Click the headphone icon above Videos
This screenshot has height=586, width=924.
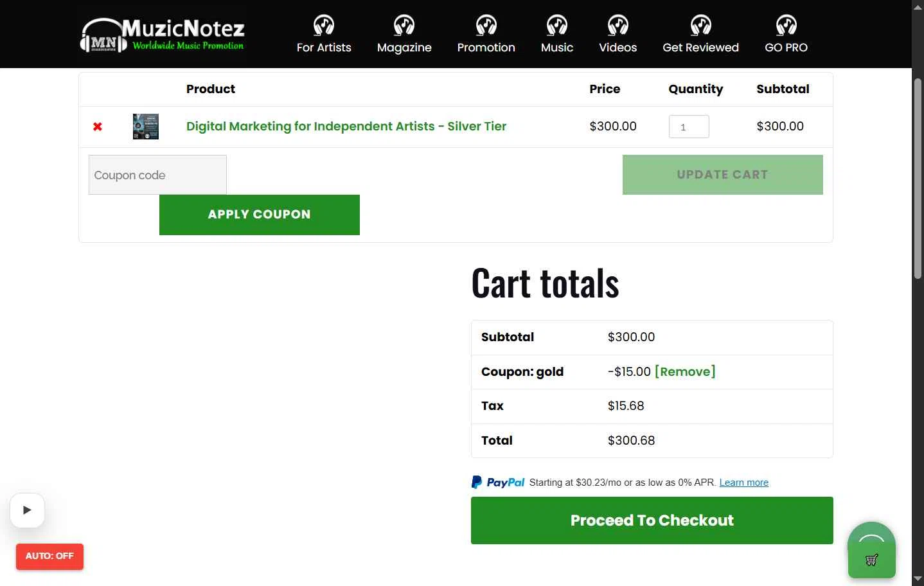pos(618,25)
